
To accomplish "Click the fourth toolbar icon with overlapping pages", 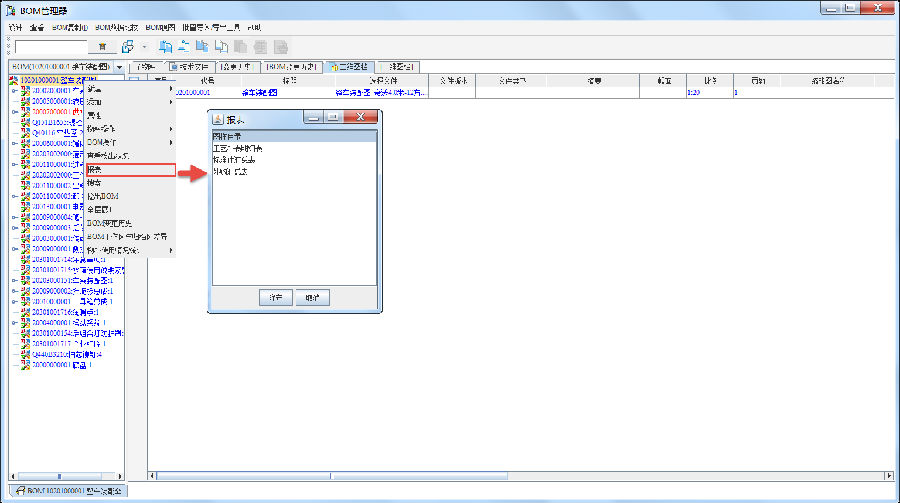I will 222,47.
